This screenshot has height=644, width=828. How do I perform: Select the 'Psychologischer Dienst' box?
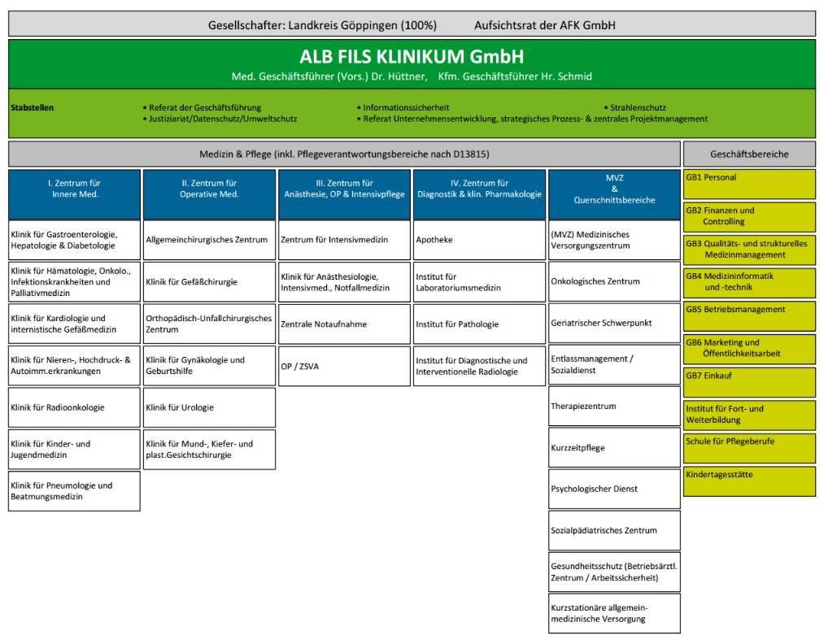click(615, 489)
